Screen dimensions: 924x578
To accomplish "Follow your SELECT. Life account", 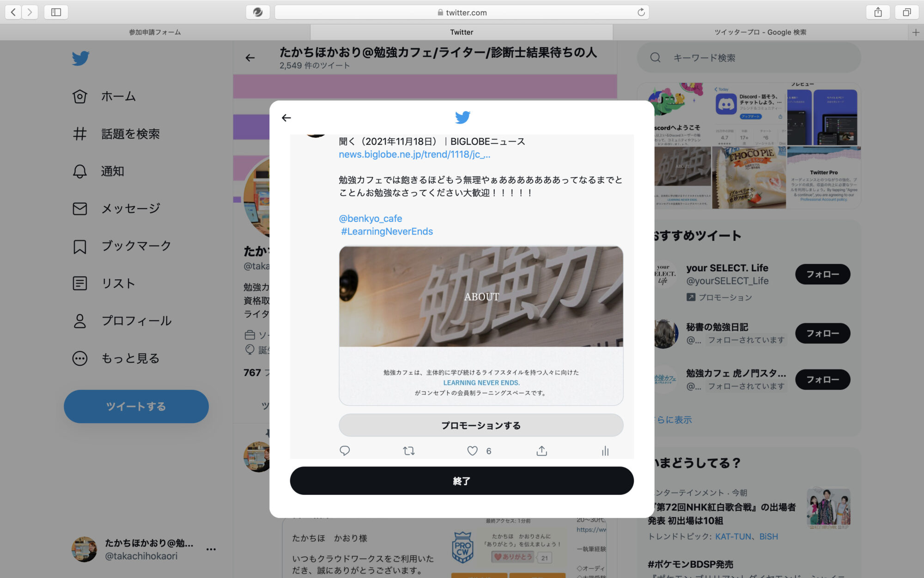I will pos(822,274).
